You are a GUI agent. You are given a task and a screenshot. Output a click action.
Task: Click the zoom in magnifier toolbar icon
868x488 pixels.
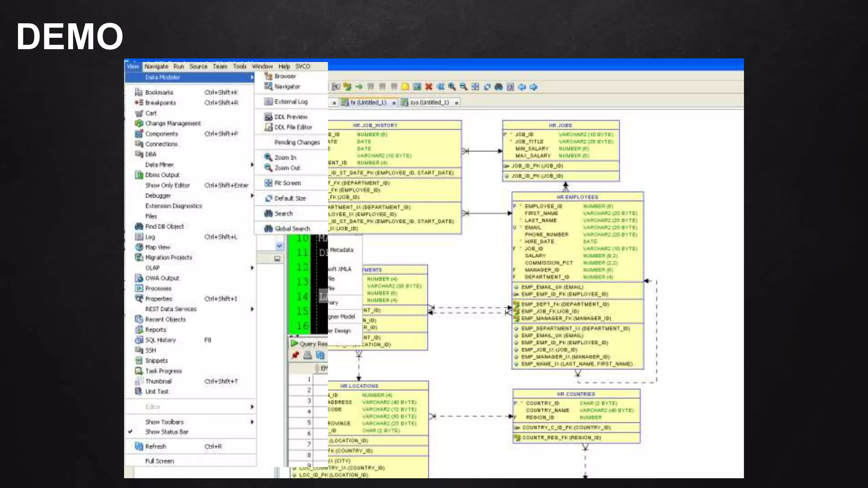tap(452, 87)
